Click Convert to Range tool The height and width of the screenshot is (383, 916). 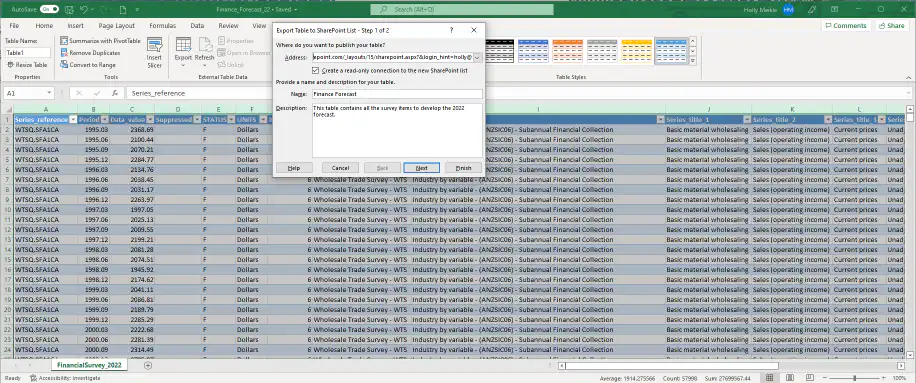pos(88,65)
